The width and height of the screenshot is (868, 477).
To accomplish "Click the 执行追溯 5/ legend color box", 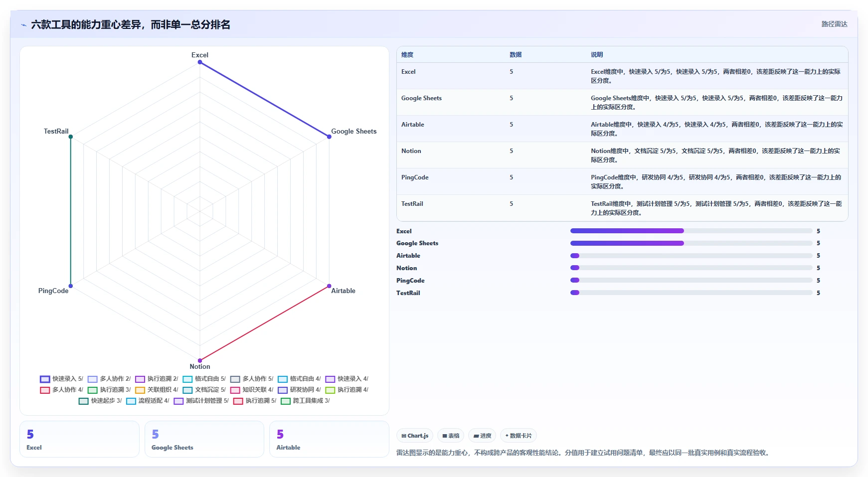I will click(238, 401).
